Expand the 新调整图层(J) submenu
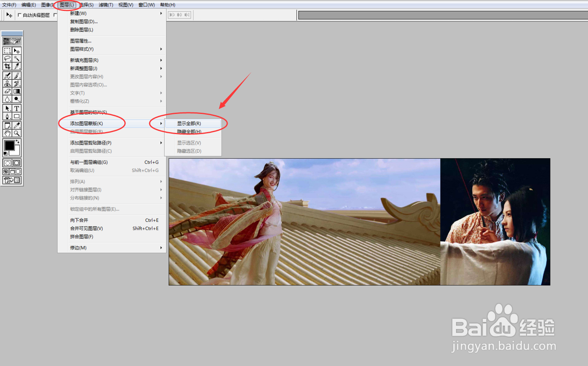Image resolution: width=588 pixels, height=366 pixels. tap(112, 68)
